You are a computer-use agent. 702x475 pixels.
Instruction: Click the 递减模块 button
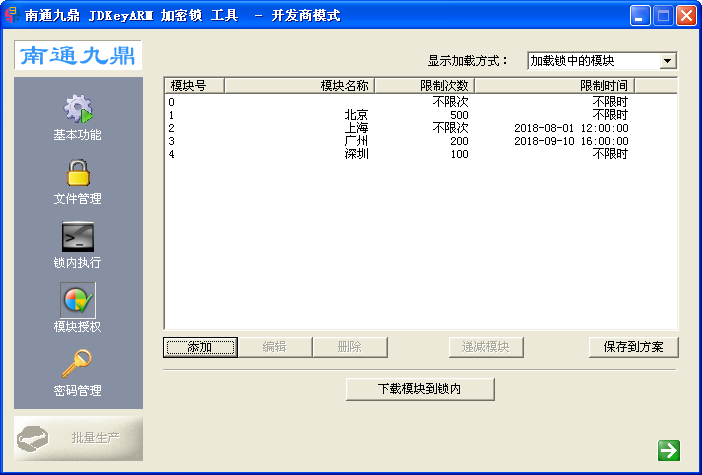[x=486, y=347]
